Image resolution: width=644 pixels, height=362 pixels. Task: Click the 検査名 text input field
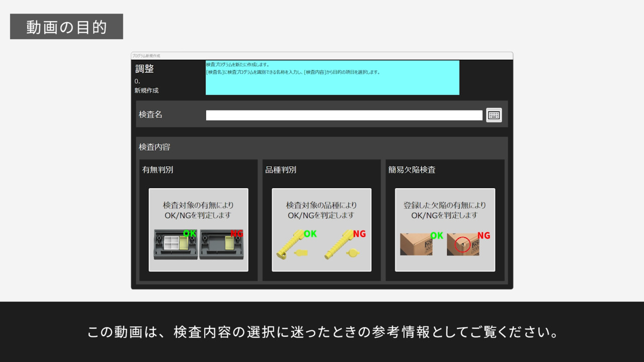344,116
